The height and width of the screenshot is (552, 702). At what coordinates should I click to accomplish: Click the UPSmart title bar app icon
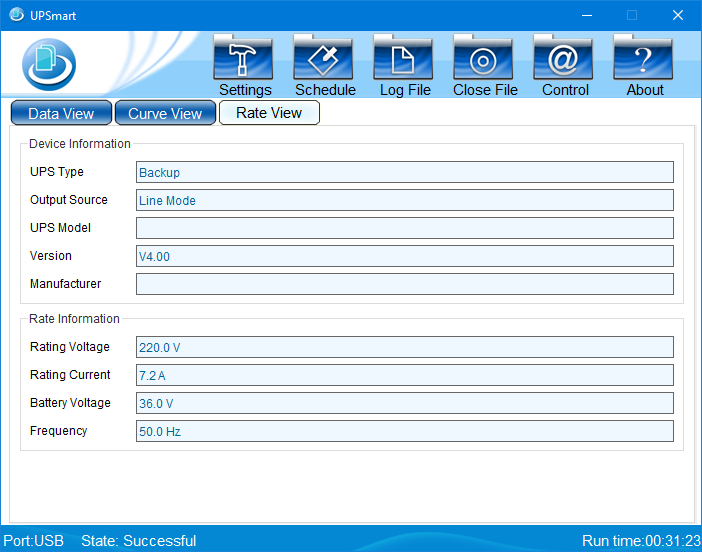tap(17, 15)
